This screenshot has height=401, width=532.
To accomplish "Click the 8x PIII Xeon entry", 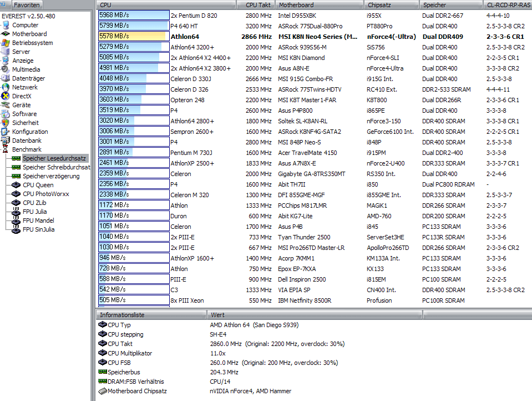I will point(188,300).
